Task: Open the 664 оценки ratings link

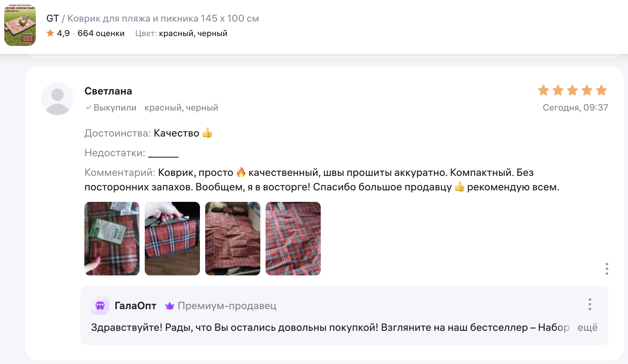Action: coord(101,33)
